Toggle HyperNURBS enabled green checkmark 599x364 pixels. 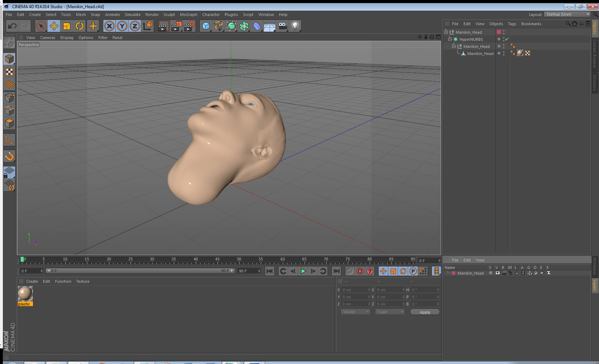[x=507, y=39]
